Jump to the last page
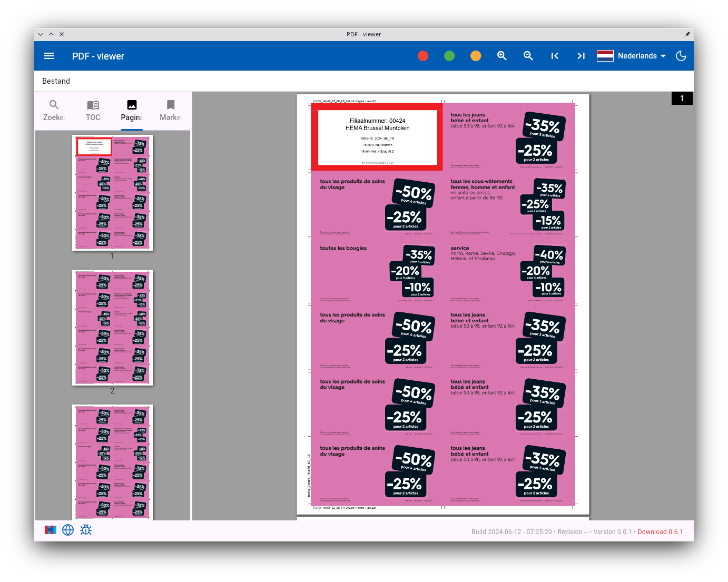The width and height of the screenshot is (728, 582). (x=581, y=56)
